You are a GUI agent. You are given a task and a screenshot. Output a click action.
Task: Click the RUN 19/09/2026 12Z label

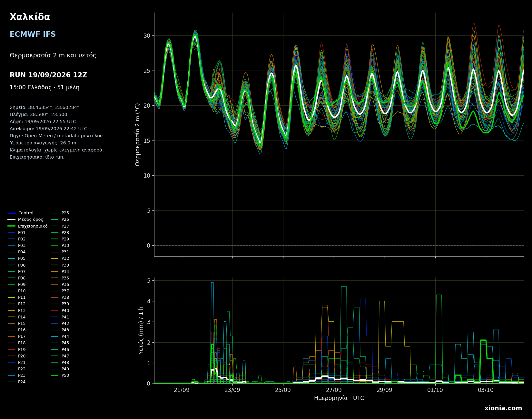tap(48, 75)
